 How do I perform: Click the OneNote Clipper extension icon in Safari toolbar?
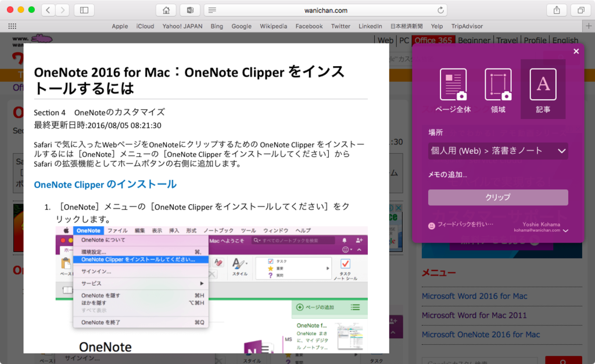click(190, 10)
